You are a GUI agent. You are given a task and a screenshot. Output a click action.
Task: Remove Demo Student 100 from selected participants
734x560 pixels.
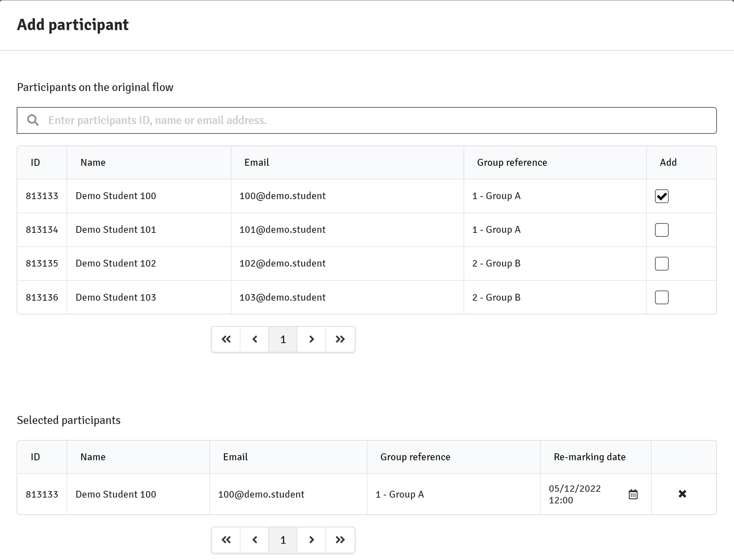pyautogui.click(x=682, y=494)
